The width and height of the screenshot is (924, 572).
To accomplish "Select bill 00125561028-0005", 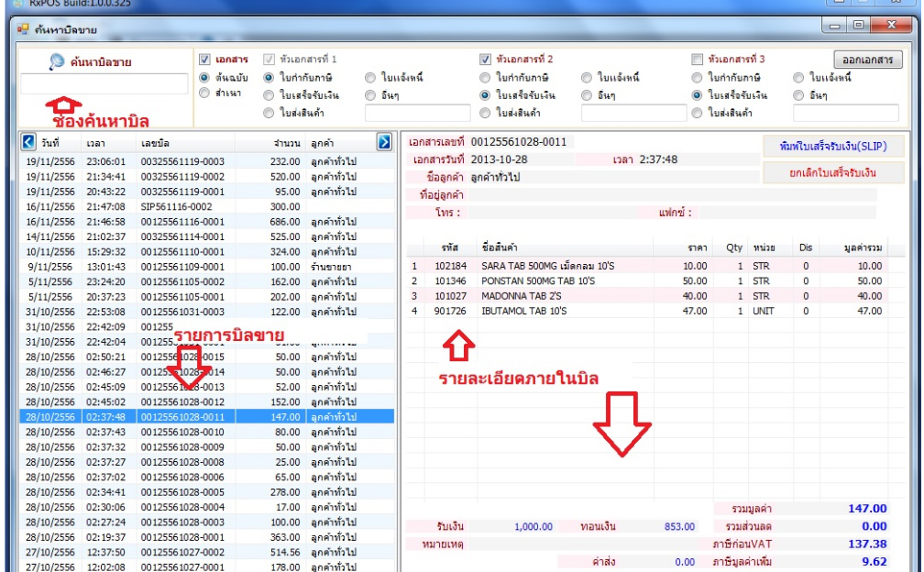I will tap(207, 492).
